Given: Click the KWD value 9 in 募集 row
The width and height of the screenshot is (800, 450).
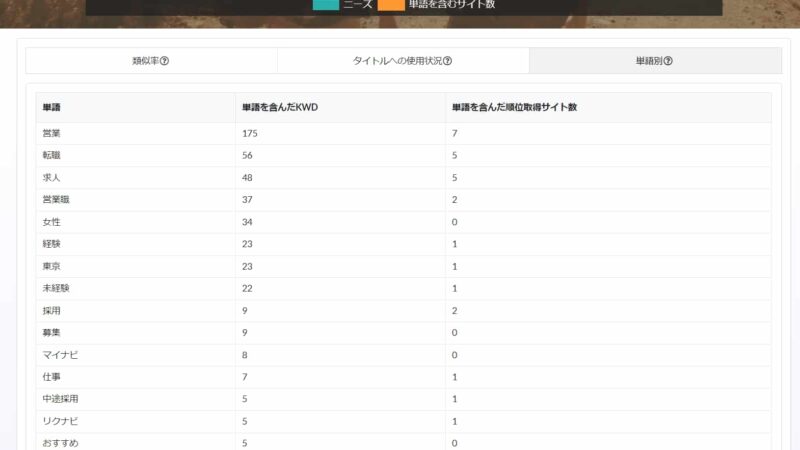Looking at the screenshot, I should (245, 333).
